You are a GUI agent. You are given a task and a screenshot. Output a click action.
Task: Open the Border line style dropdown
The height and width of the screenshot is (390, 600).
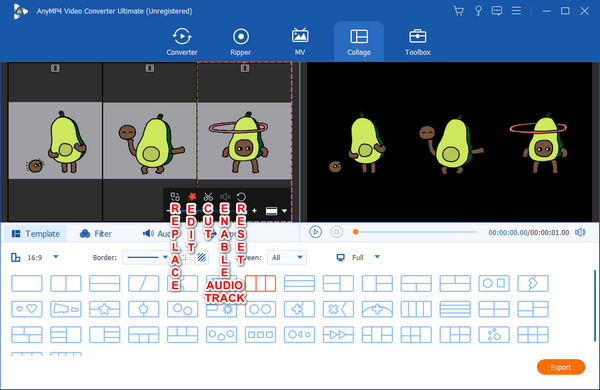146,257
